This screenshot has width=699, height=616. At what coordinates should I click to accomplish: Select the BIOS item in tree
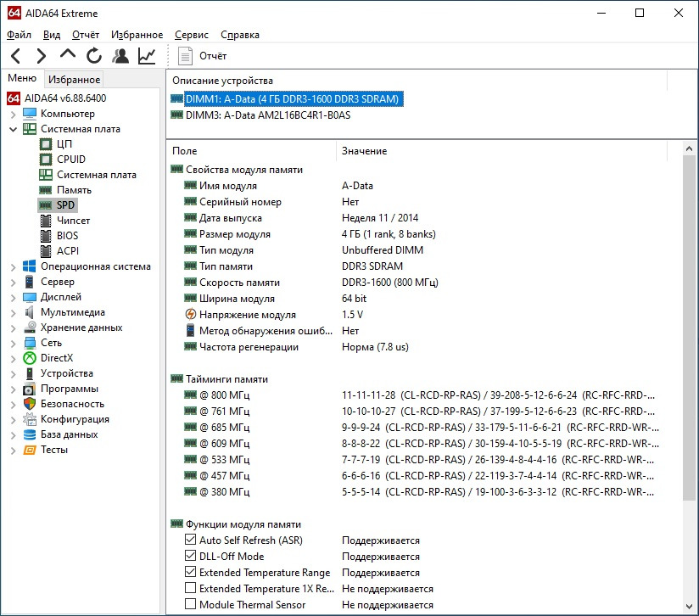(x=67, y=236)
